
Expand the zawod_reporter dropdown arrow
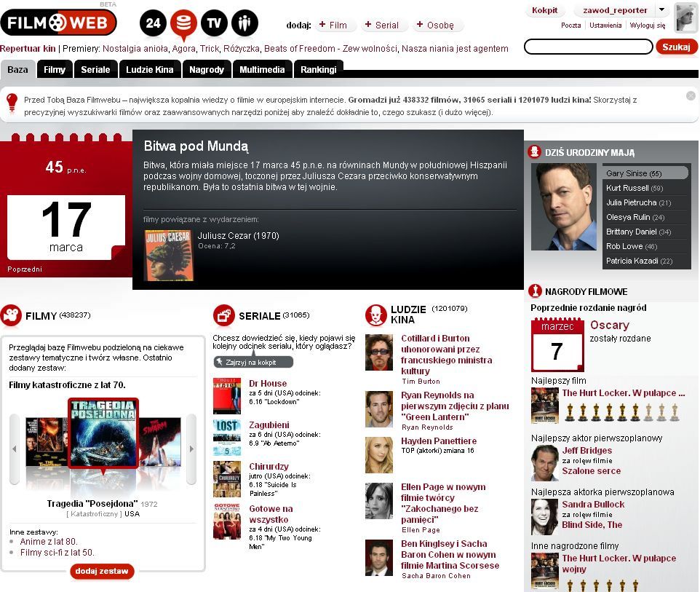click(x=662, y=9)
